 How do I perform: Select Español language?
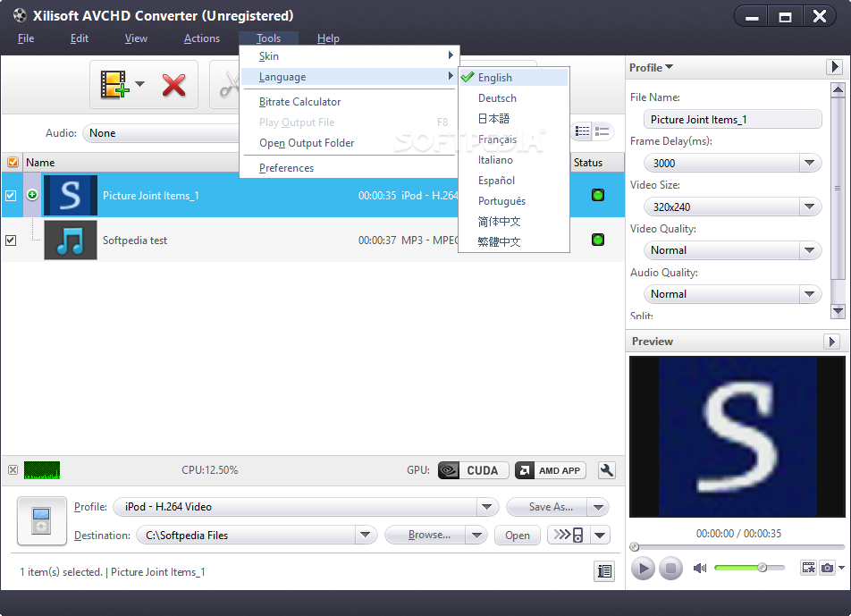(x=513, y=181)
